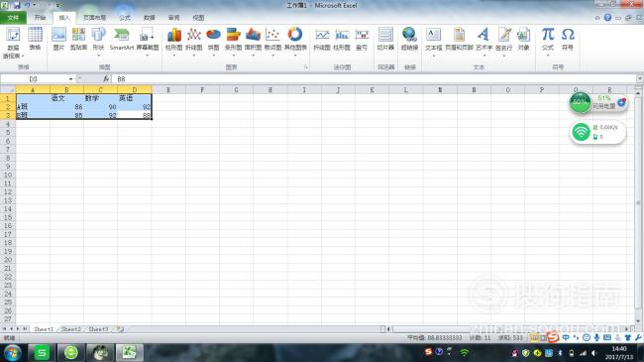
Task: Insert a Picture (图片) from file
Action: [58, 39]
